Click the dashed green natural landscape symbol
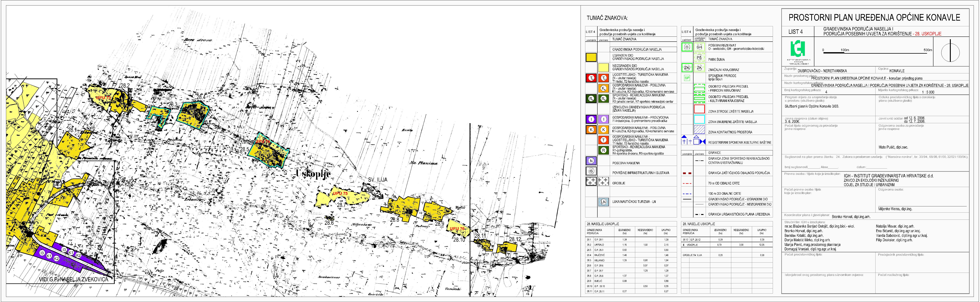 click(x=699, y=88)
